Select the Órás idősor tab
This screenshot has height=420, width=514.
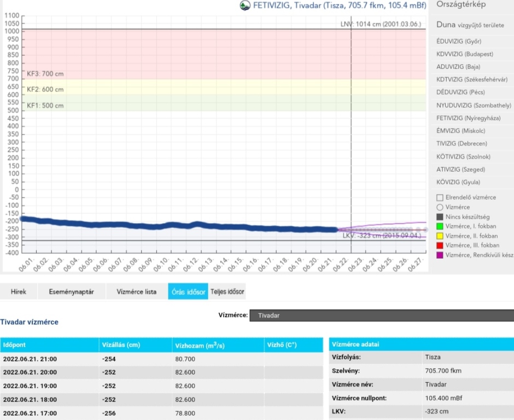(x=188, y=292)
